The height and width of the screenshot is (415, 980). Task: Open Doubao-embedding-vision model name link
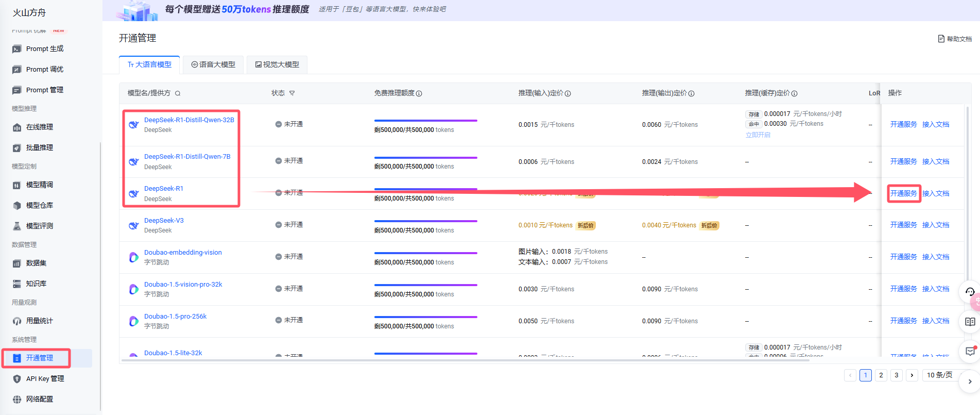tap(183, 252)
